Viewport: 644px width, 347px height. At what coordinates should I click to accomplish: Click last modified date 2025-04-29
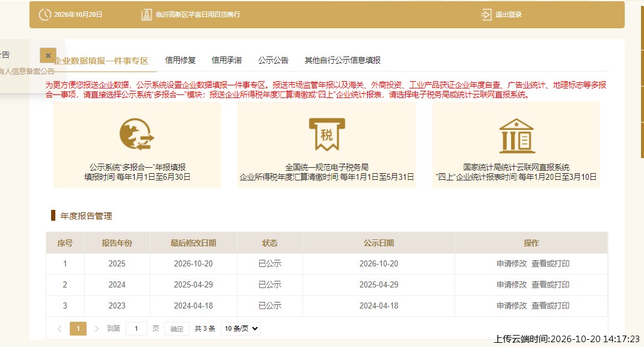click(194, 284)
